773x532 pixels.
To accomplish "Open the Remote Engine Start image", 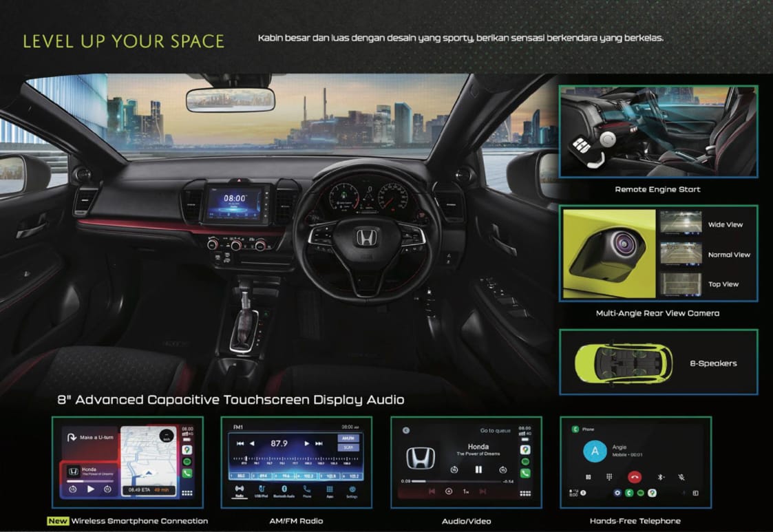I will click(x=658, y=131).
